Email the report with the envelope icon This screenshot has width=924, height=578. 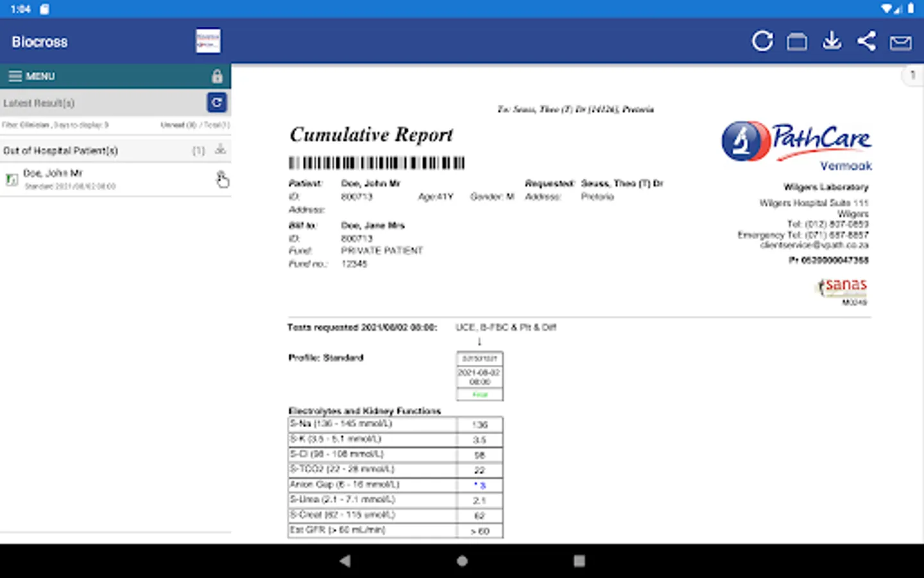[x=900, y=42]
